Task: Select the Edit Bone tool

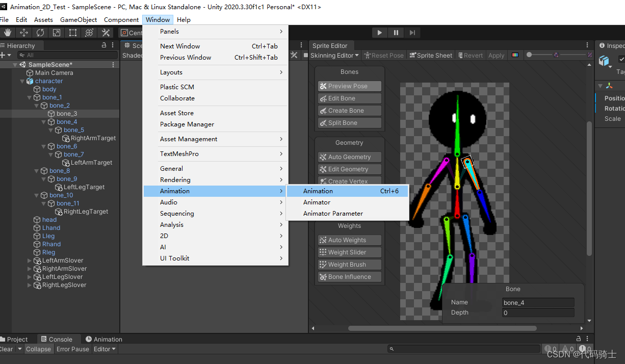Action: [x=350, y=98]
